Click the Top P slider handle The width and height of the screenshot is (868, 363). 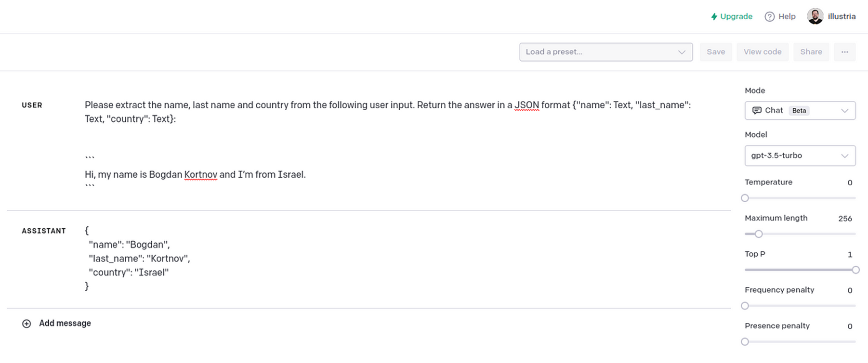pos(855,270)
